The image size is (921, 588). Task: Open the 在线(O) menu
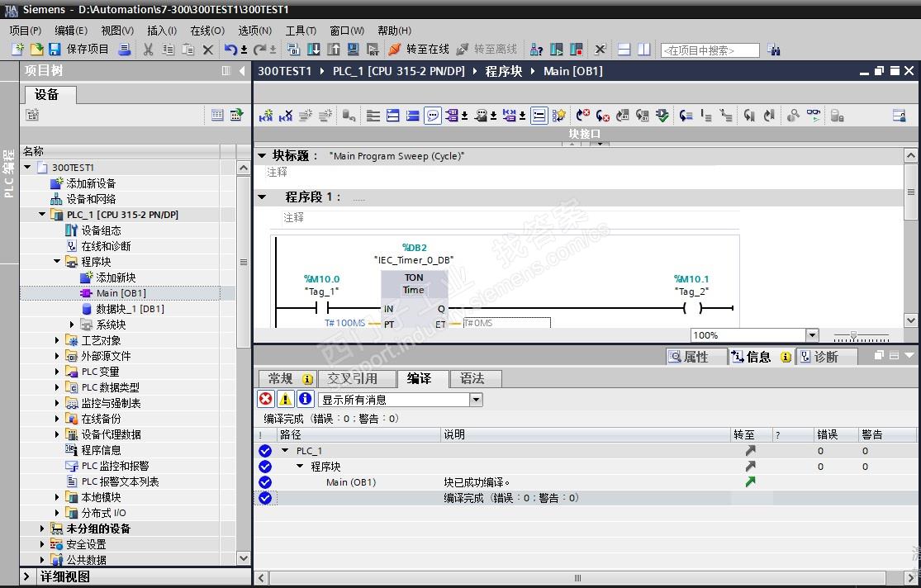207,31
